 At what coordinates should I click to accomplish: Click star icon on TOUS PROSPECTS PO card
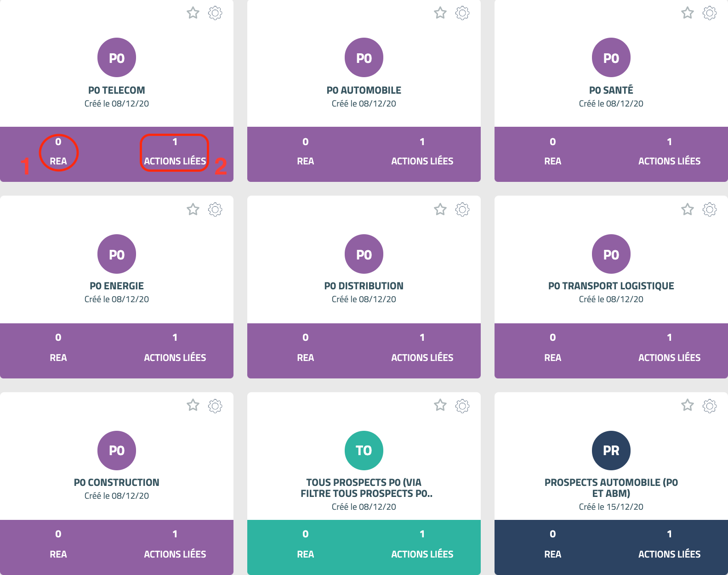tap(440, 405)
